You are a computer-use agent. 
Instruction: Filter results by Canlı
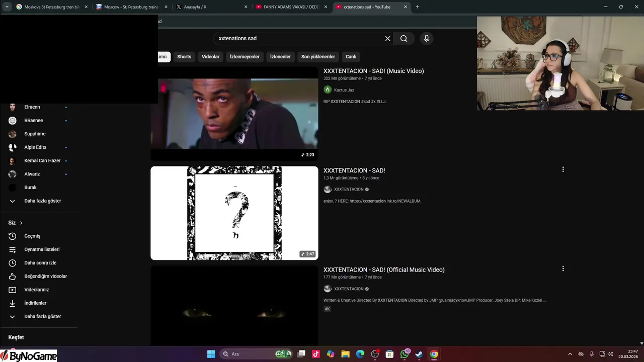pos(351,57)
